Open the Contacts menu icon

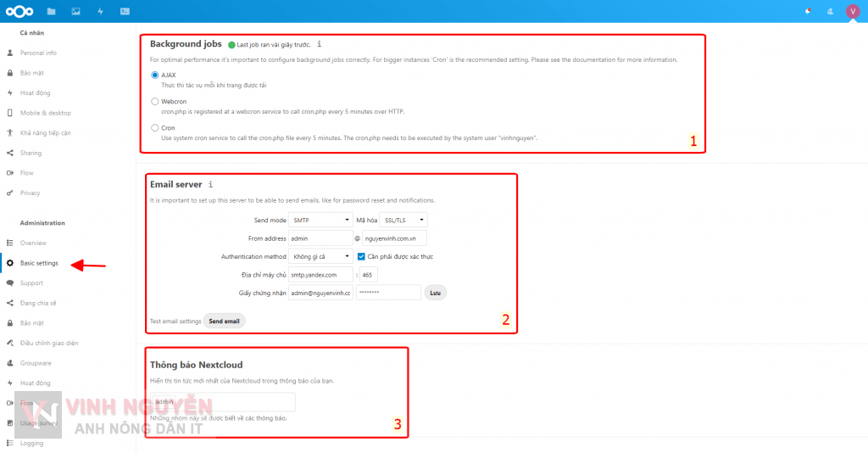pyautogui.click(x=829, y=11)
